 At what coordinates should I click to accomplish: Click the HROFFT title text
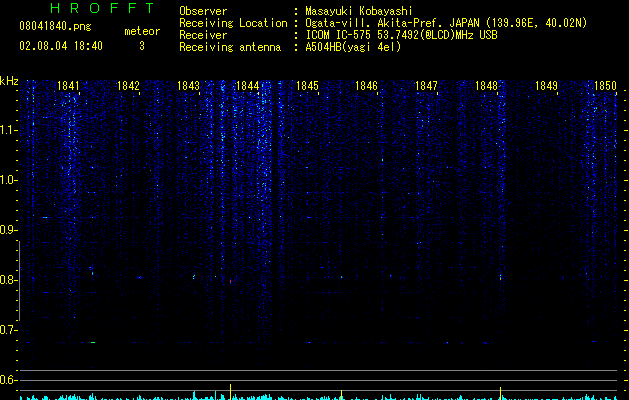click(102, 8)
